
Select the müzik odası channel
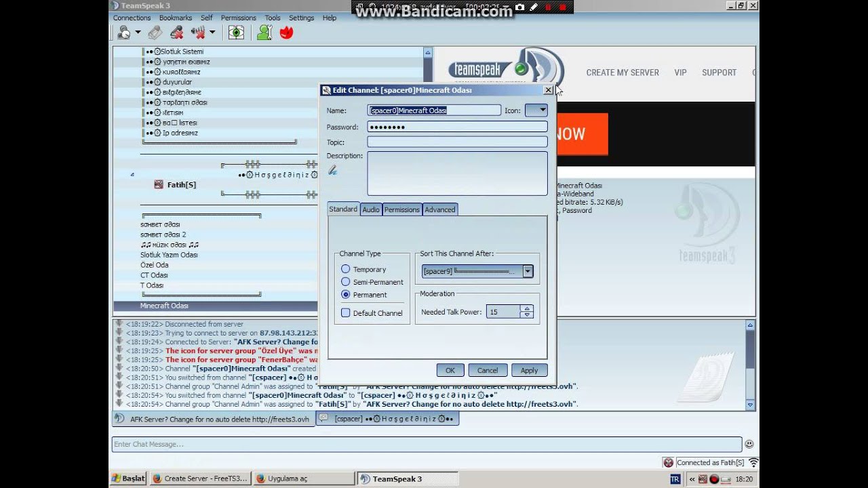(170, 245)
